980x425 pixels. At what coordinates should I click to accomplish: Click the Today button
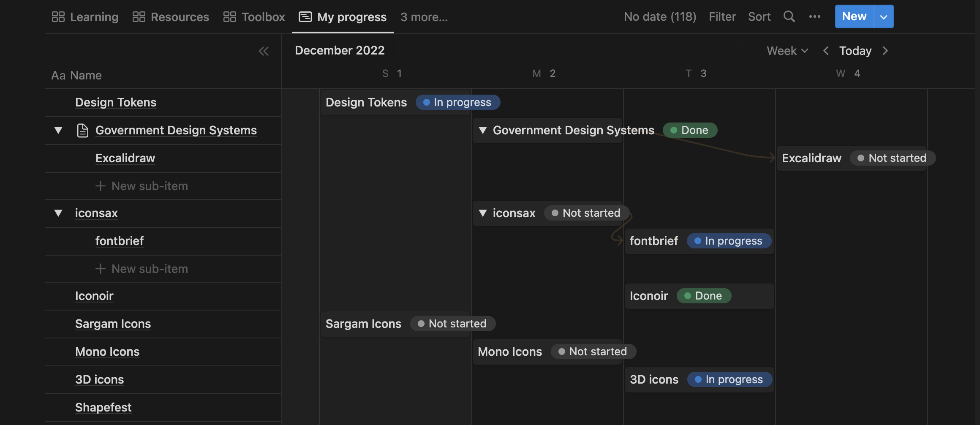855,51
